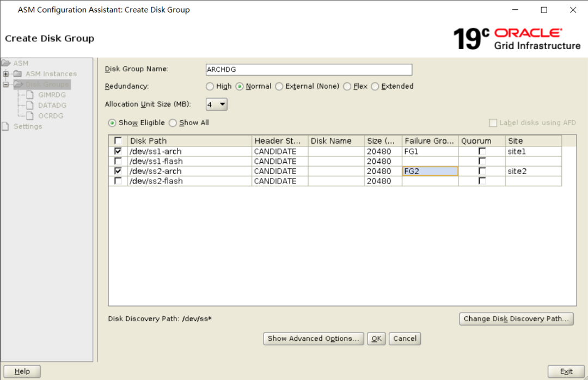Image resolution: width=588 pixels, height=380 pixels.
Task: Maximize the ASM Configuration Assistant window
Action: [x=544, y=10]
